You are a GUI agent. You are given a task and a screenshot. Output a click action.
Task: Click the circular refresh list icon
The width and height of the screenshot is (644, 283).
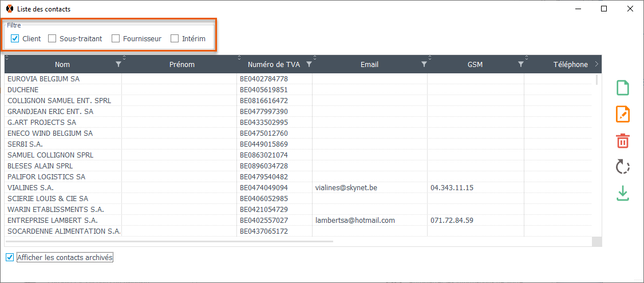[x=622, y=167]
